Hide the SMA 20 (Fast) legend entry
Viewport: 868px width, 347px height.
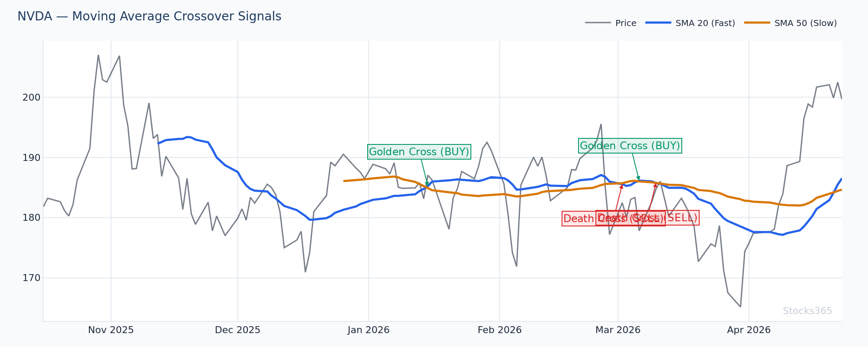[x=705, y=23]
